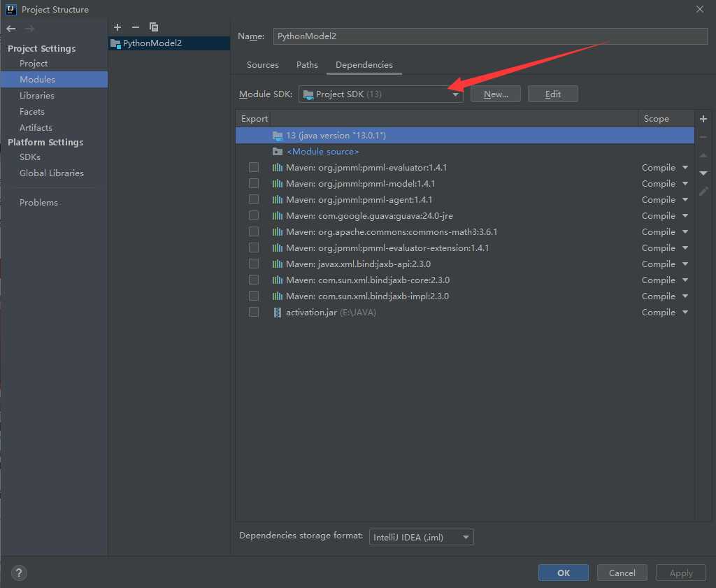Click jar icon beside activation.jar
716x588 pixels.
click(277, 313)
